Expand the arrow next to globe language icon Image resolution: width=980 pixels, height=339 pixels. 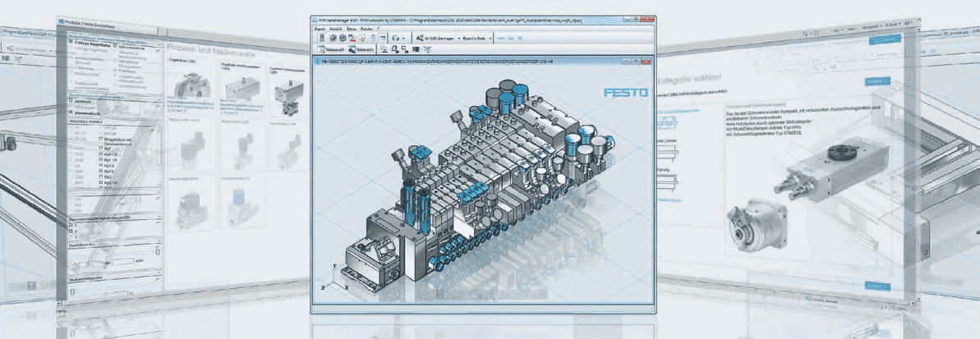[x=404, y=39]
